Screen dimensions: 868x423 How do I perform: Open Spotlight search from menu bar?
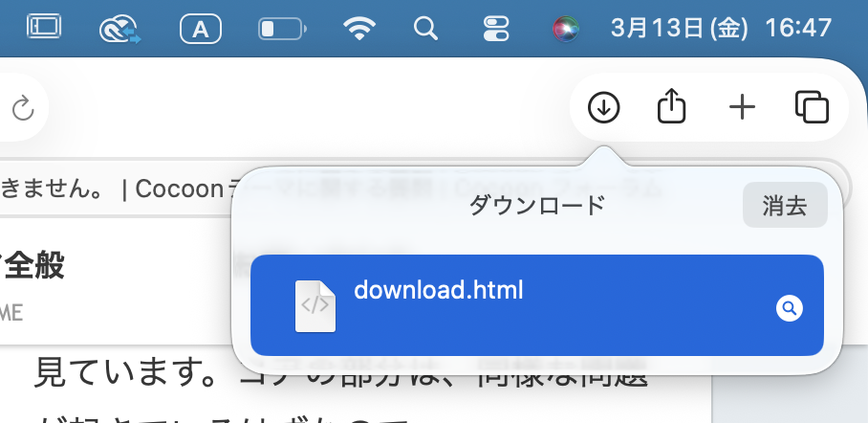(425, 28)
